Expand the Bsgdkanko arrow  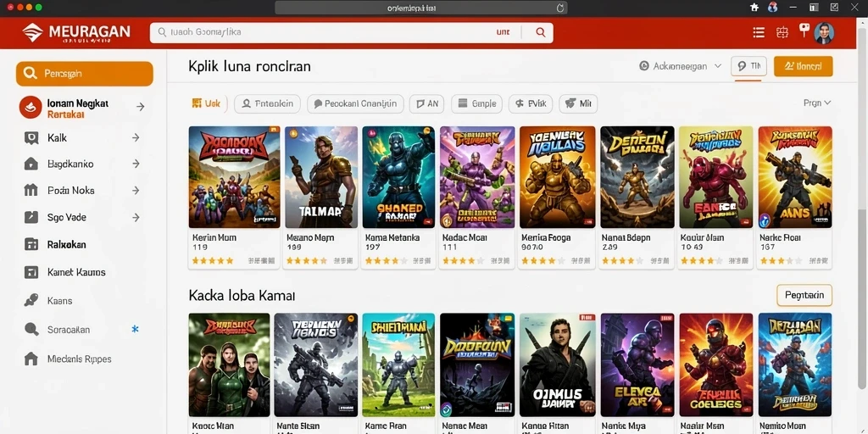point(136,164)
